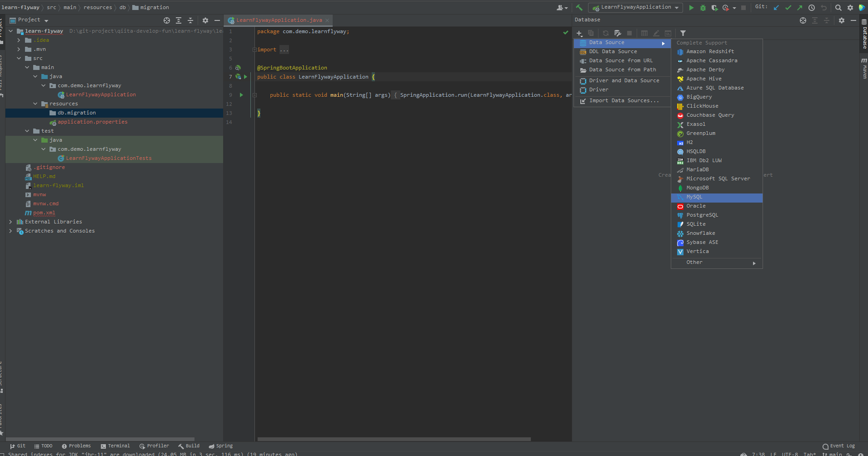
Task: Click UTF-8 encoding in status bar
Action: coord(790,454)
